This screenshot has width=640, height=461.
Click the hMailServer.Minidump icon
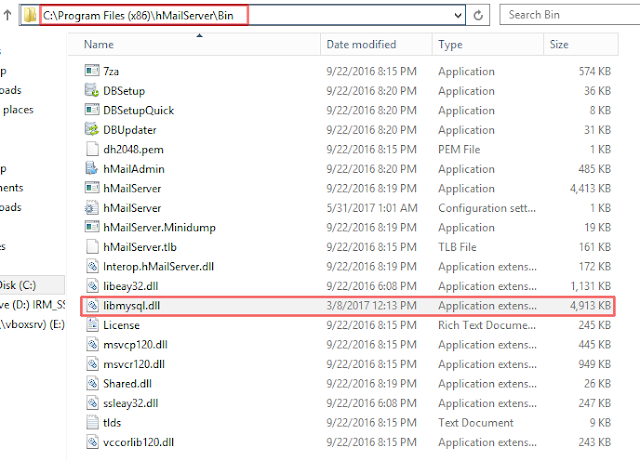click(92, 227)
